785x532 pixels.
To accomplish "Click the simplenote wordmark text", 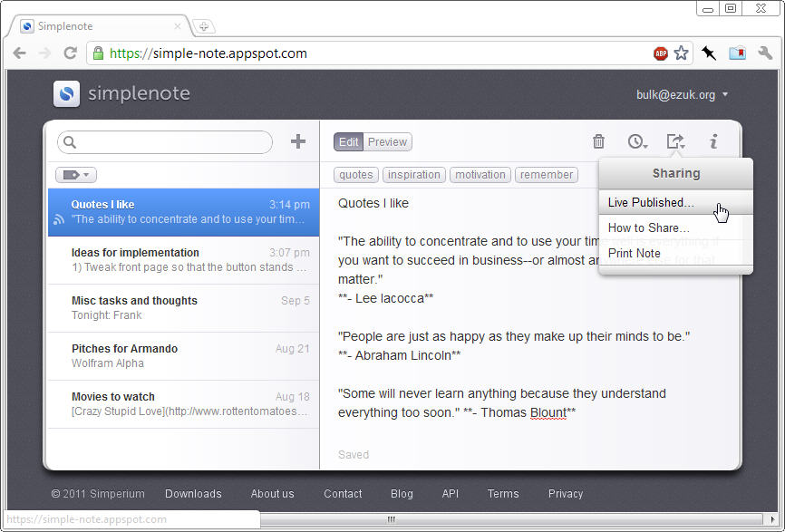I will pyautogui.click(x=140, y=93).
